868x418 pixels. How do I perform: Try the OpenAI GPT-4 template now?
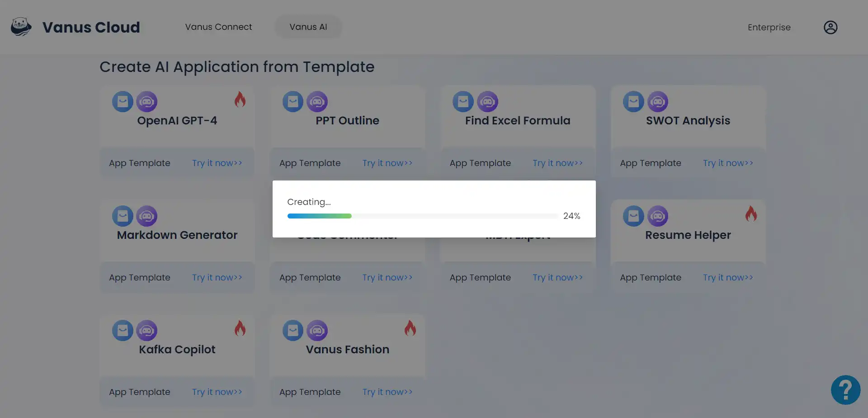tap(217, 163)
